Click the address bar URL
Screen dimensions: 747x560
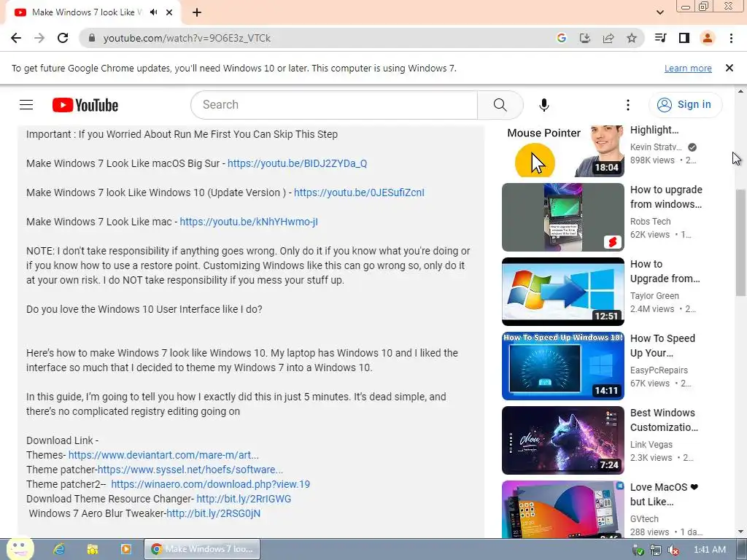(187, 38)
